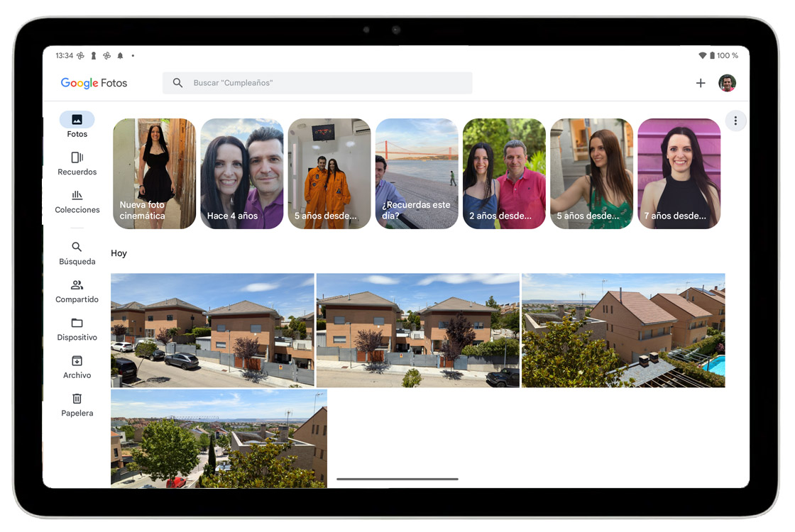Select the Compartido navigation label

click(77, 299)
